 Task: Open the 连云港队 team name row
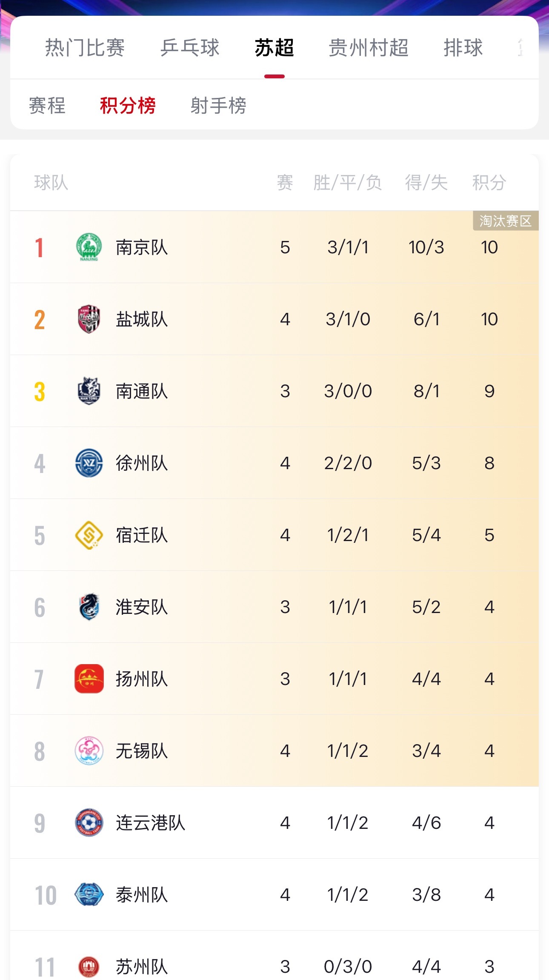274,822
